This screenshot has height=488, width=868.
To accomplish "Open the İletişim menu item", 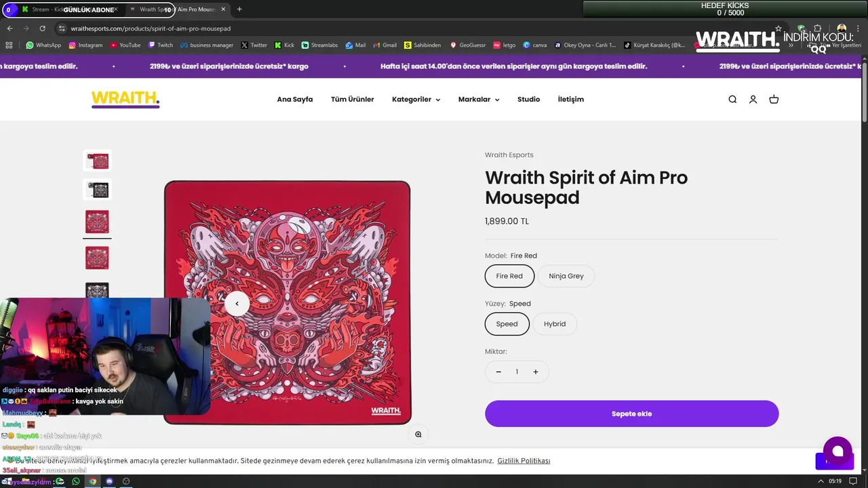I will (x=571, y=100).
